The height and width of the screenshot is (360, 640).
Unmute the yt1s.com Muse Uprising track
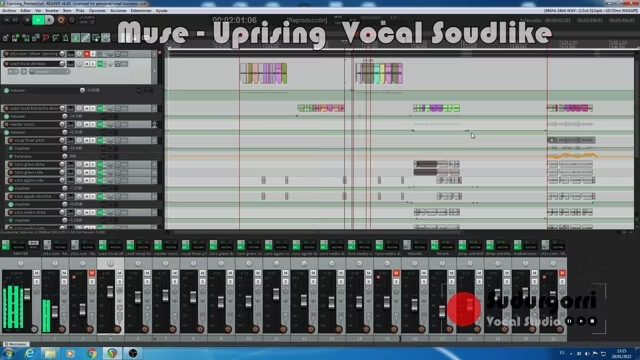pyautogui.click(x=87, y=54)
